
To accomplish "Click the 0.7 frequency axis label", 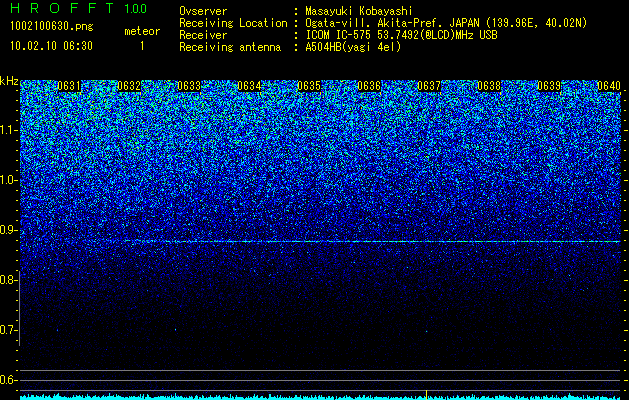I will click(x=8, y=330).
